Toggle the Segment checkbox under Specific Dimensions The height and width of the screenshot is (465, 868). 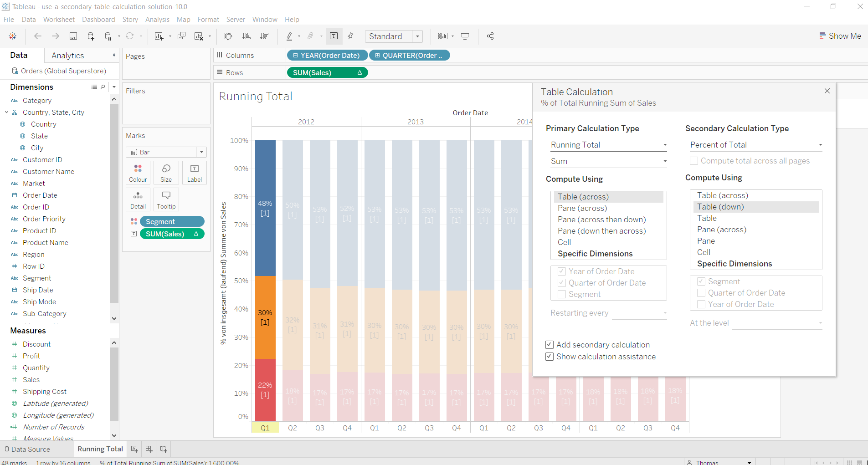[701, 281]
